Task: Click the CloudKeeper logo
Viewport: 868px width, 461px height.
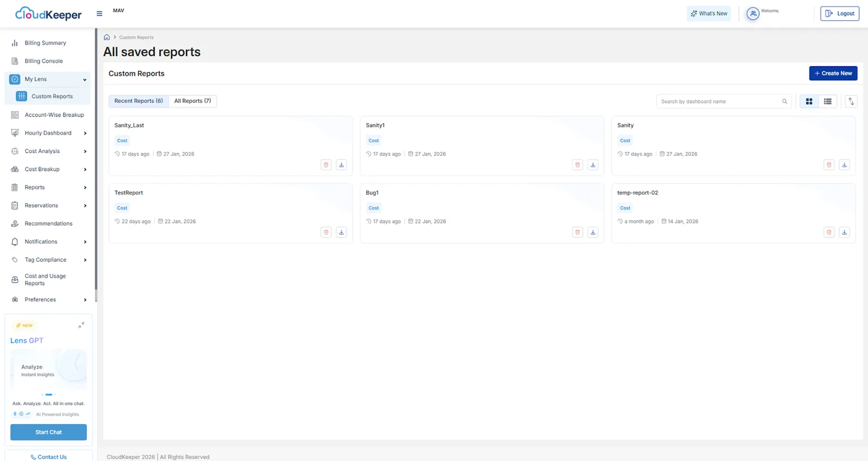Action: coord(48,14)
